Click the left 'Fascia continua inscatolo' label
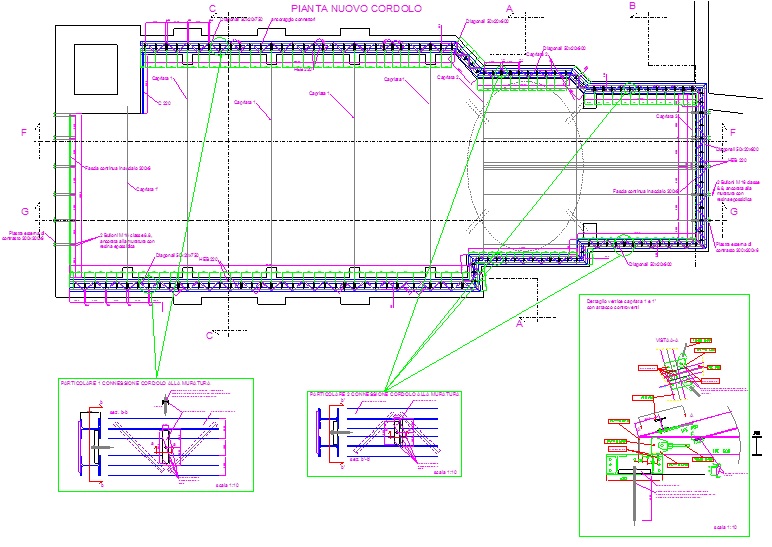 pyautogui.click(x=118, y=168)
